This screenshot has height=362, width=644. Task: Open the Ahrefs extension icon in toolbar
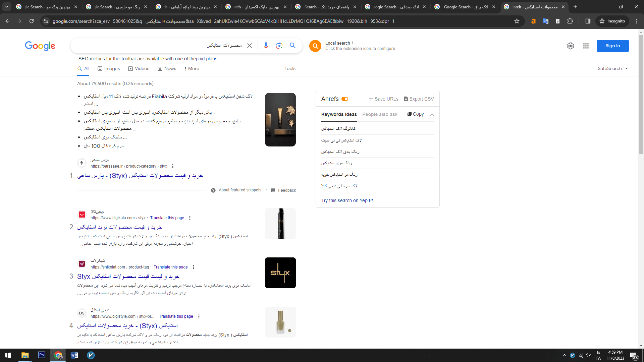click(533, 21)
